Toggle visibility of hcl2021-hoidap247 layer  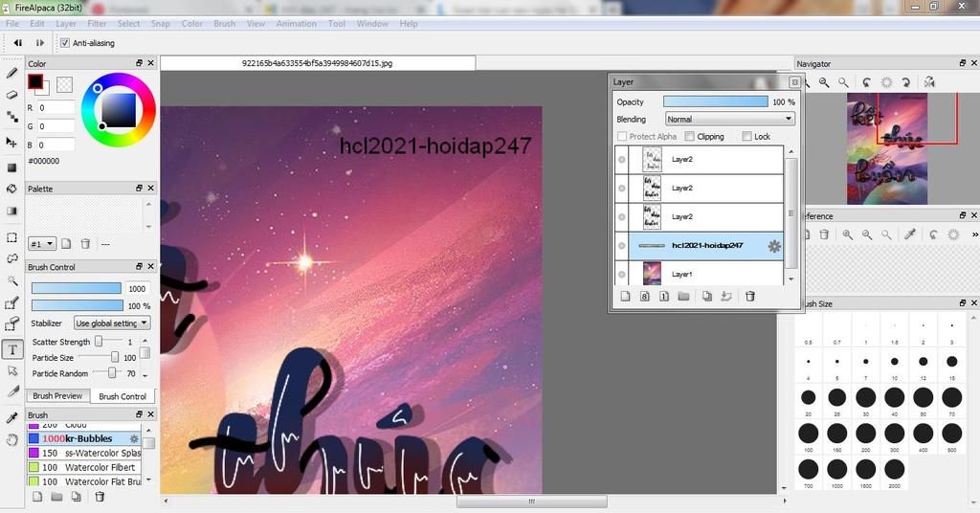coord(622,246)
